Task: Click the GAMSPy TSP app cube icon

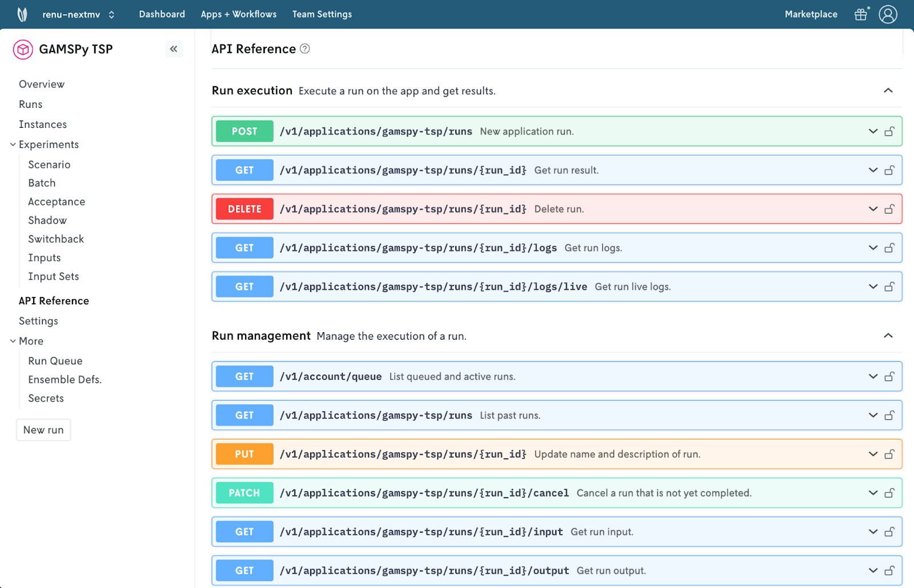Action: (23, 50)
